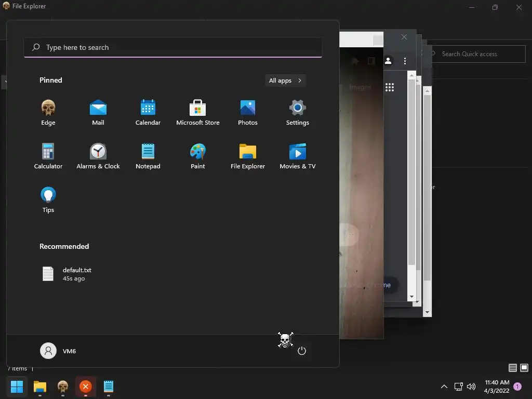Viewport: 532px width, 399px height.
Task: Launch the Photos app
Action: click(x=248, y=113)
